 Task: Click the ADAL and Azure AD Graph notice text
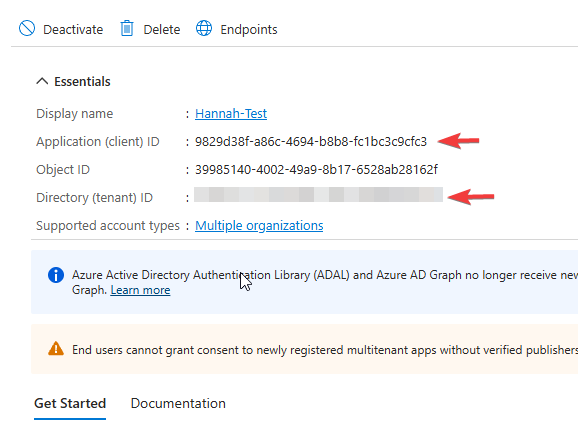(x=325, y=282)
